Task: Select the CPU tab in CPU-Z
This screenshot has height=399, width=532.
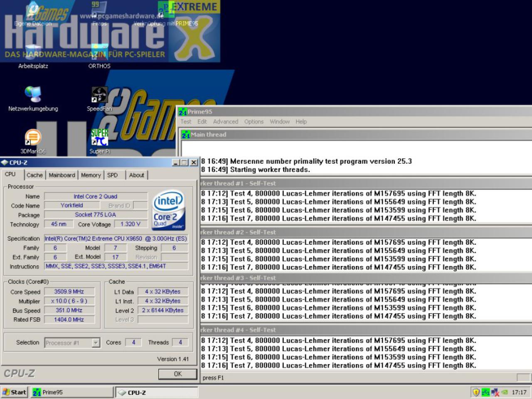Action: [x=10, y=174]
